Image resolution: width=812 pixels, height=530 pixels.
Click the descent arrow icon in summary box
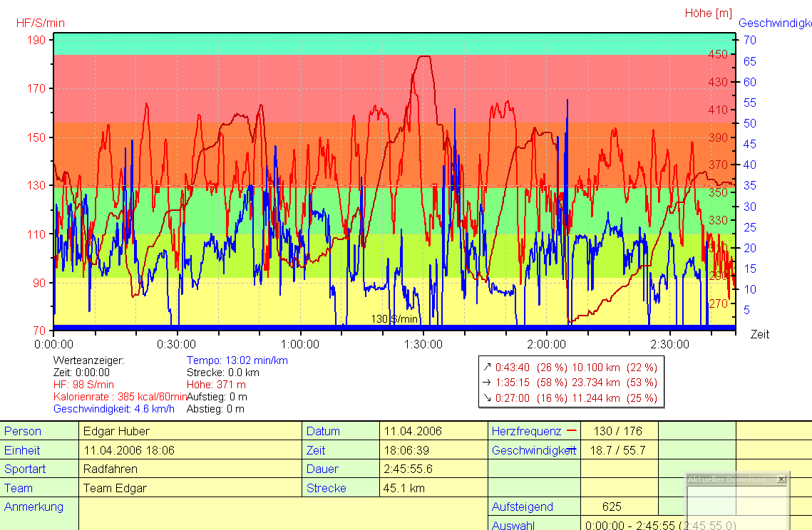[x=487, y=398]
